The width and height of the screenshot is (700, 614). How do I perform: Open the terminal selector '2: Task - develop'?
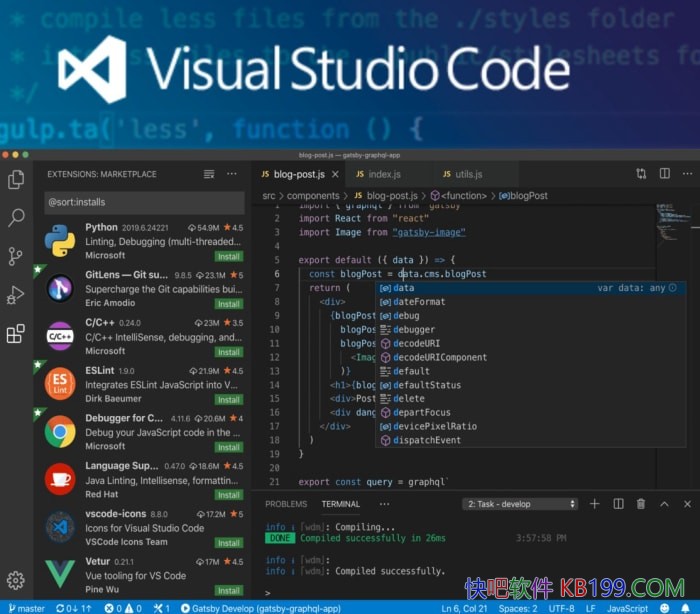tap(521, 504)
